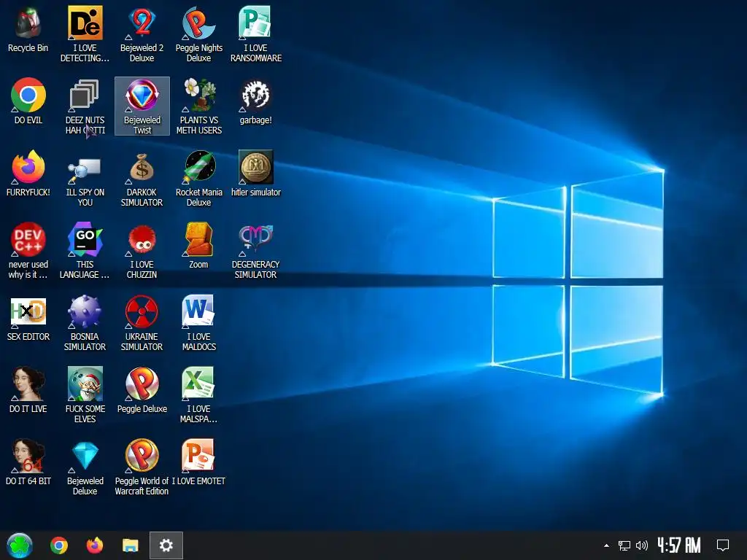The height and width of the screenshot is (560, 747).
Task: Open the network status tray icon
Action: (x=624, y=545)
